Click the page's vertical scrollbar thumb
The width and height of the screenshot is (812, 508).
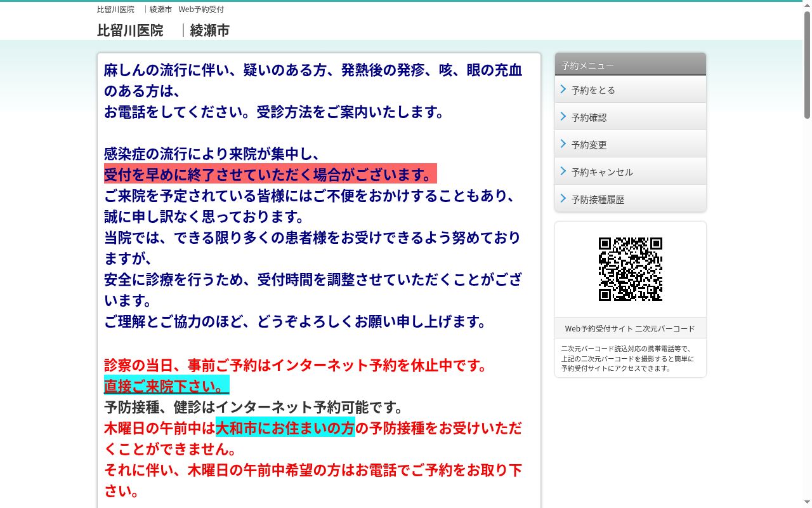(x=807, y=63)
